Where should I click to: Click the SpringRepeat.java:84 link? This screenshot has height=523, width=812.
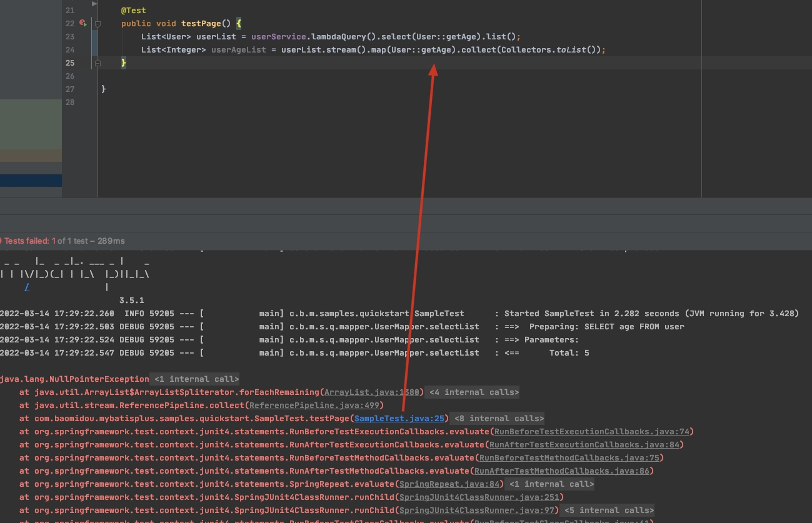[x=450, y=484]
